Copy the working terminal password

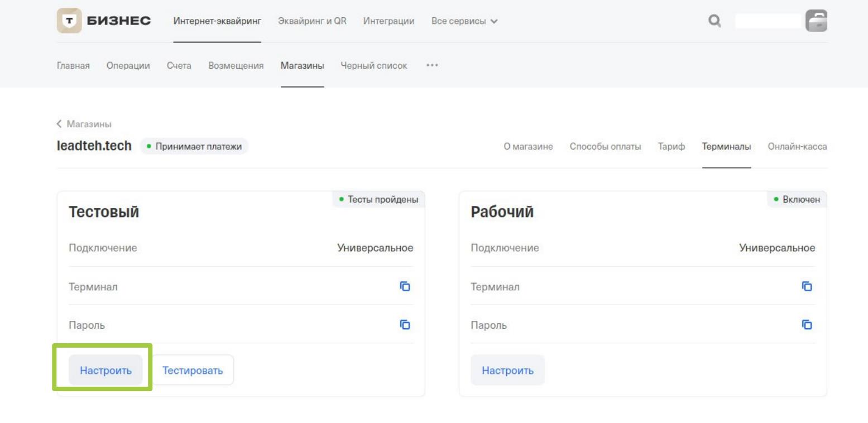click(807, 324)
